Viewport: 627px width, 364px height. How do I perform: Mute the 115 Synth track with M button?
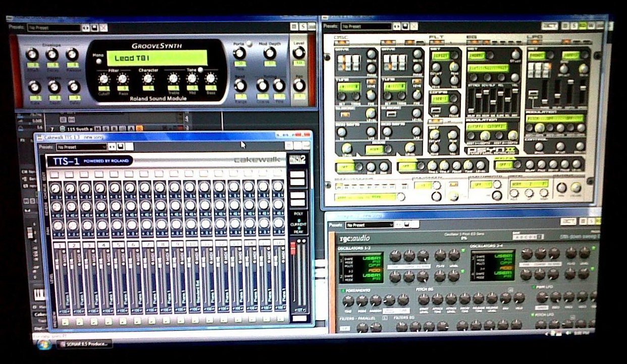point(97,129)
